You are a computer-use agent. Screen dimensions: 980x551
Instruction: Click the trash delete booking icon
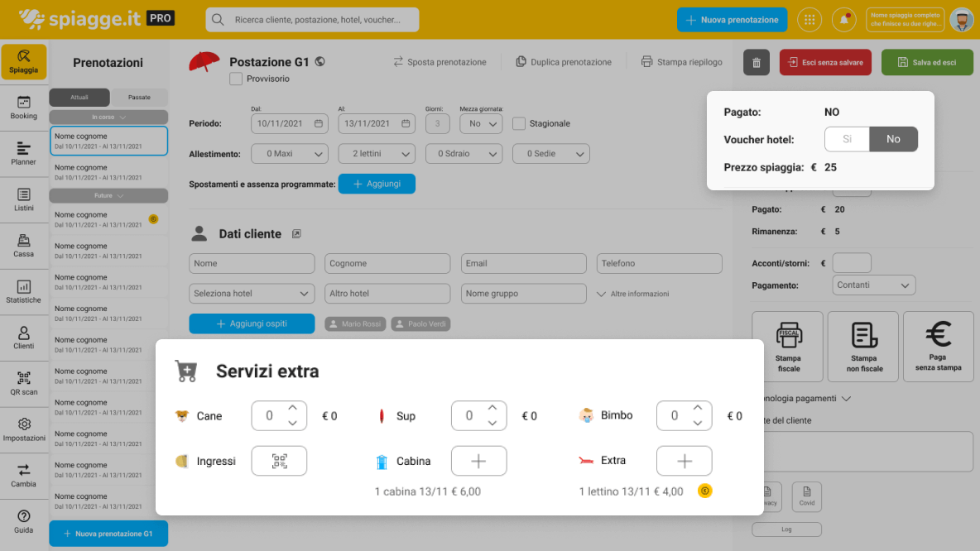tap(757, 63)
